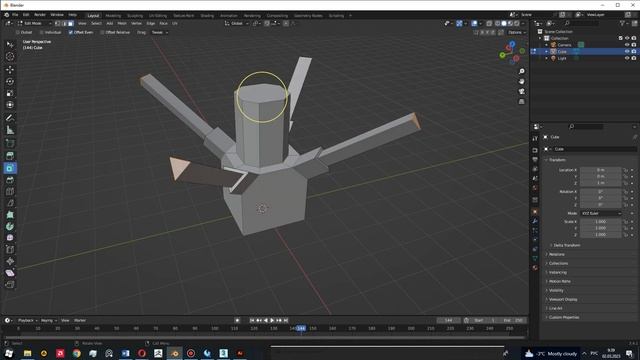Hide Light in viewport with eye icon
Image resolution: width=640 pixels, height=360 pixels.
pyautogui.click(x=627, y=58)
